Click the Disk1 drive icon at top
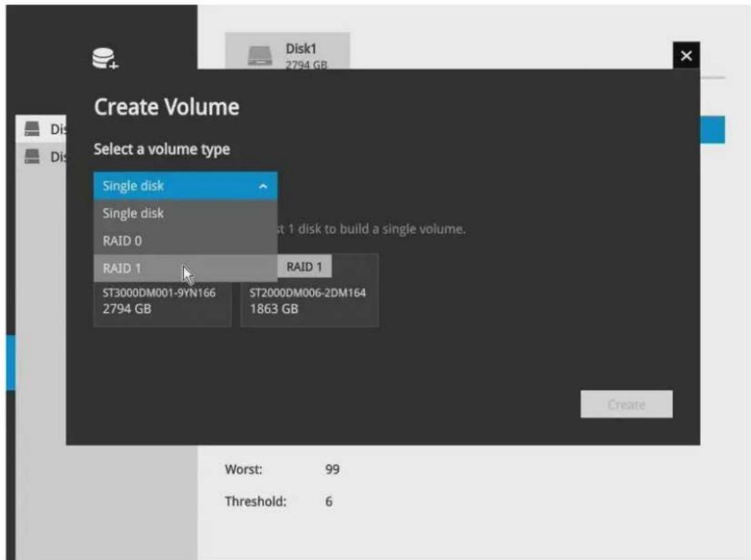Screen dimensions: 751x560 (x=260, y=56)
